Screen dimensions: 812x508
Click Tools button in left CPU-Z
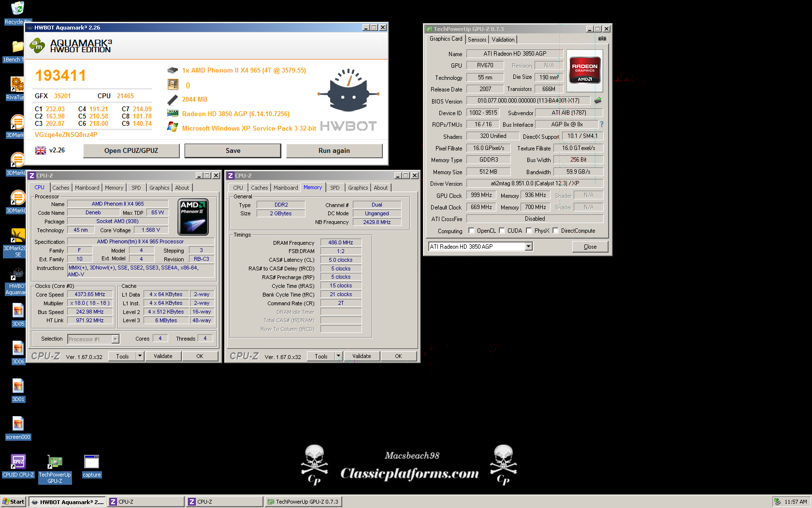pos(122,356)
